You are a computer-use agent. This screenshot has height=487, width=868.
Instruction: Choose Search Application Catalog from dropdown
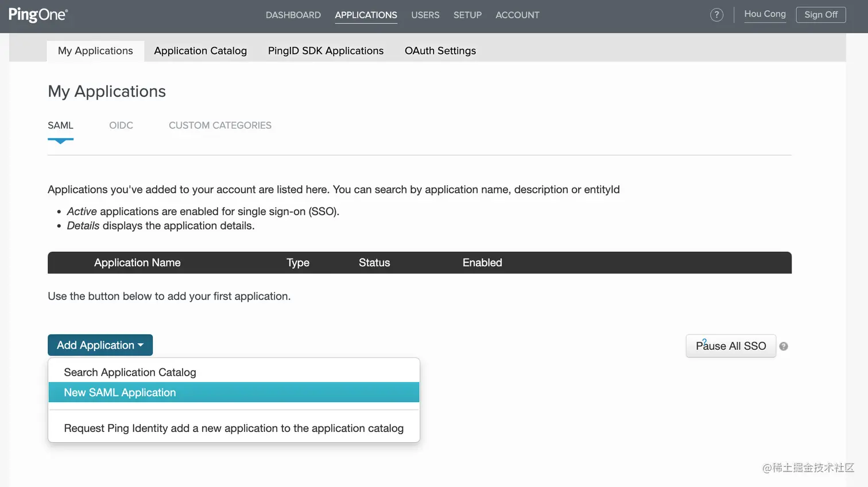[x=234, y=372]
